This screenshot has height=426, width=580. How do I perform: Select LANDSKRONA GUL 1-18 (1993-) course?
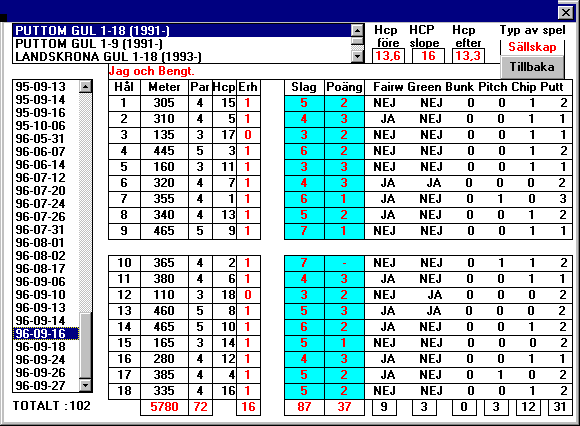pos(181,57)
